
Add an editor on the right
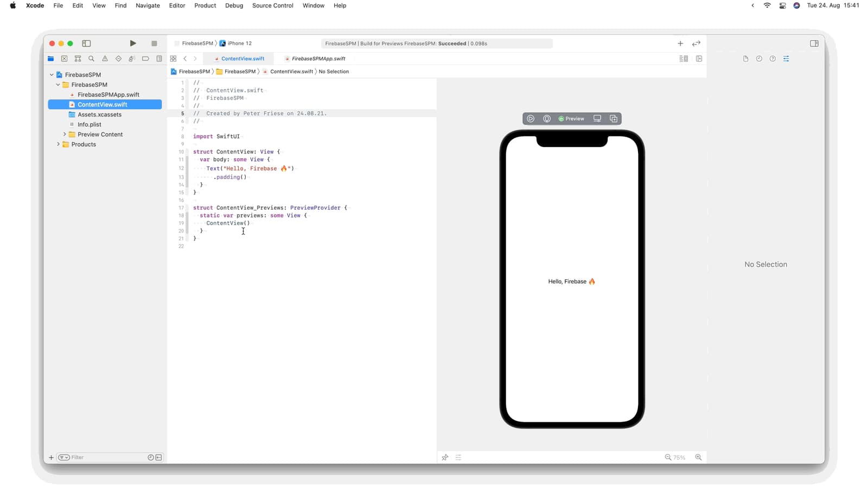pyautogui.click(x=699, y=59)
